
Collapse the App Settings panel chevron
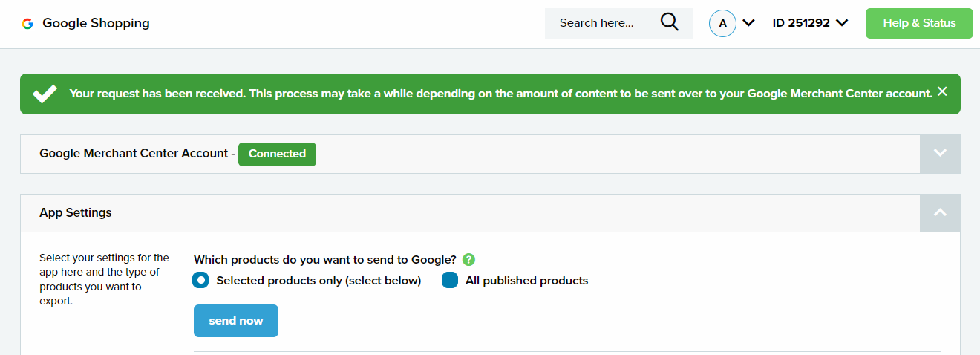point(940,213)
